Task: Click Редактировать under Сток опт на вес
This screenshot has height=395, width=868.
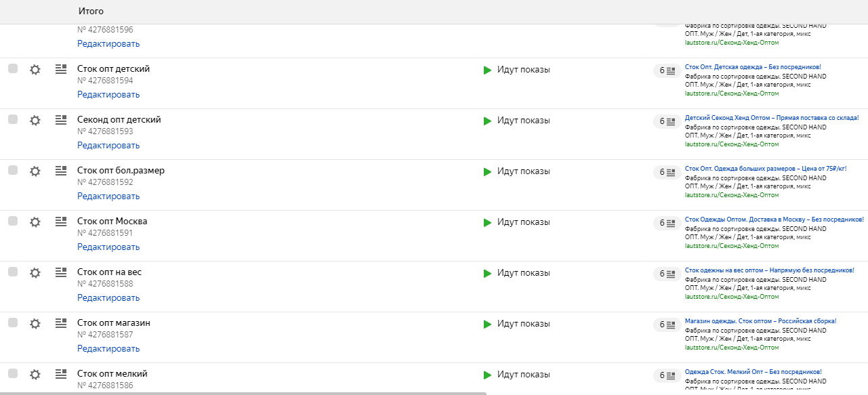Action: (x=108, y=297)
